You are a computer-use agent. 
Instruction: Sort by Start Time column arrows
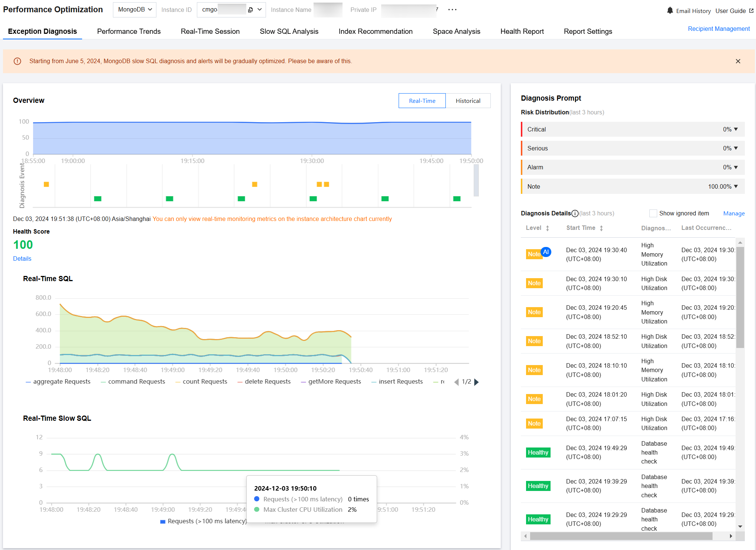pyautogui.click(x=601, y=228)
